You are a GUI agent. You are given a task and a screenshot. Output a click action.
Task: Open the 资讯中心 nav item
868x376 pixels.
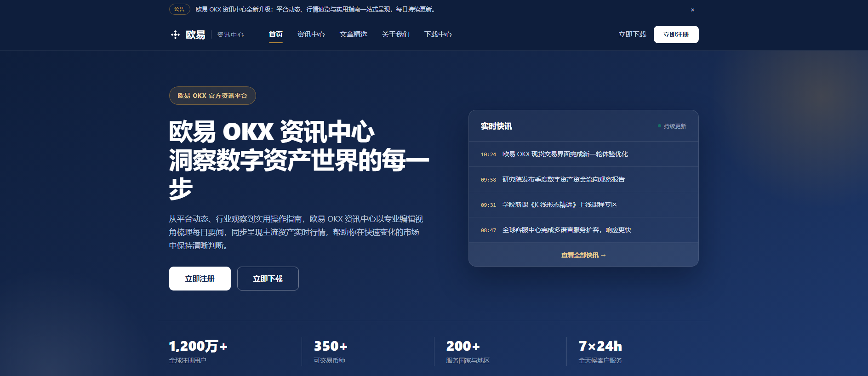311,34
